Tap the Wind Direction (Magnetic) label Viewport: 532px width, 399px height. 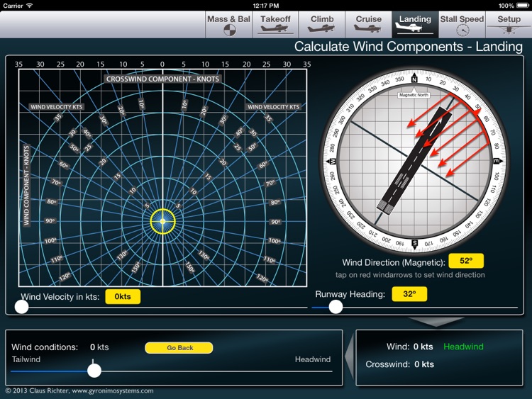tap(394, 262)
